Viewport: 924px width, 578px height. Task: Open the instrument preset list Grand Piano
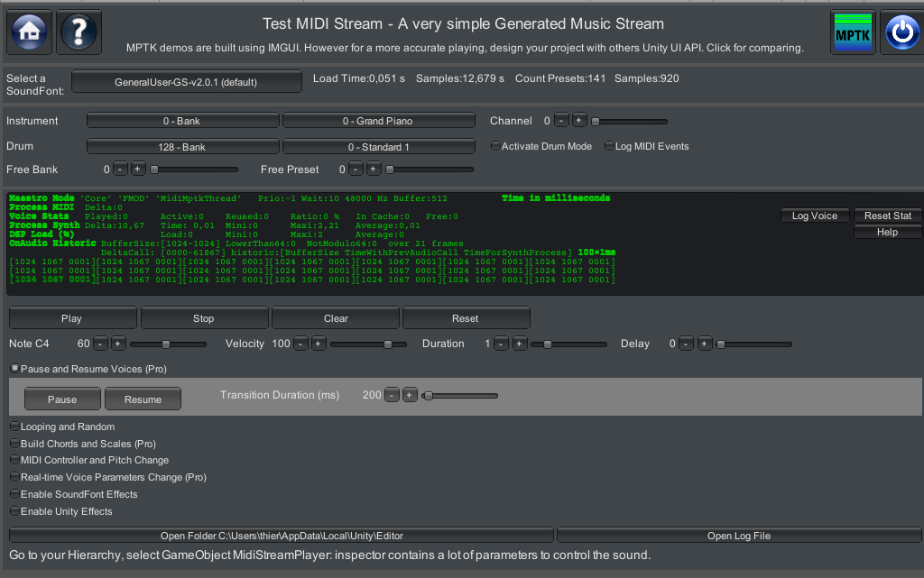[378, 121]
